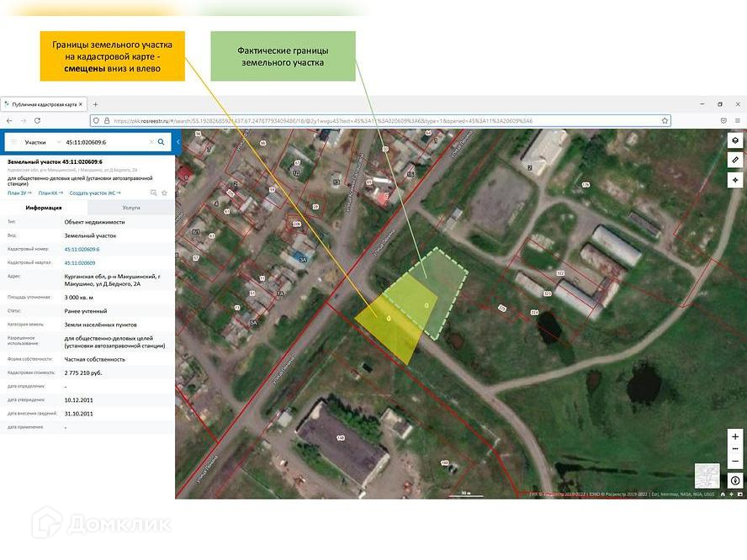This screenshot has height=560, width=747.
Task: Add the parcel to favorites star
Action: click(x=164, y=193)
